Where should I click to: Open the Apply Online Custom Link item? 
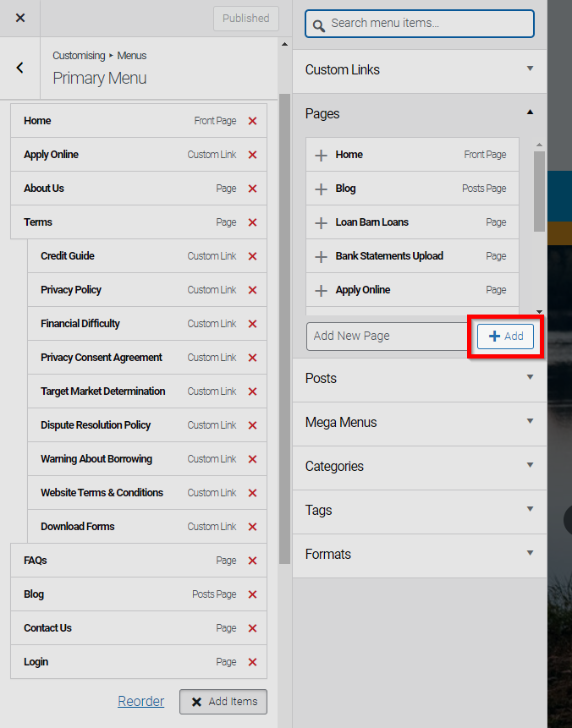click(139, 155)
